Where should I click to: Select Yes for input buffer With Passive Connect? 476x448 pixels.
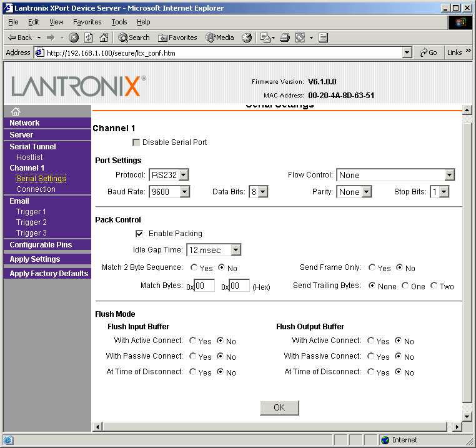click(x=192, y=356)
